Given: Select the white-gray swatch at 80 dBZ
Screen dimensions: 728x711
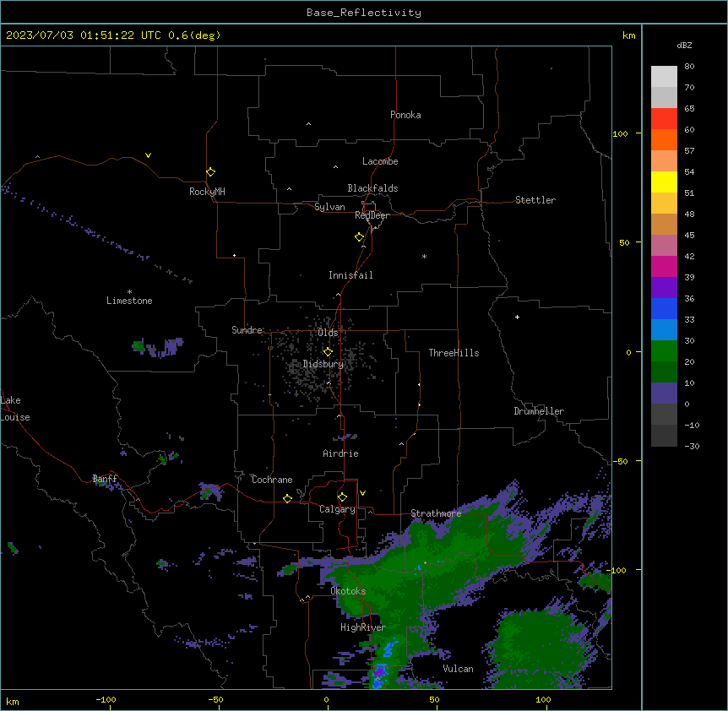Looking at the screenshot, I should 664,77.
